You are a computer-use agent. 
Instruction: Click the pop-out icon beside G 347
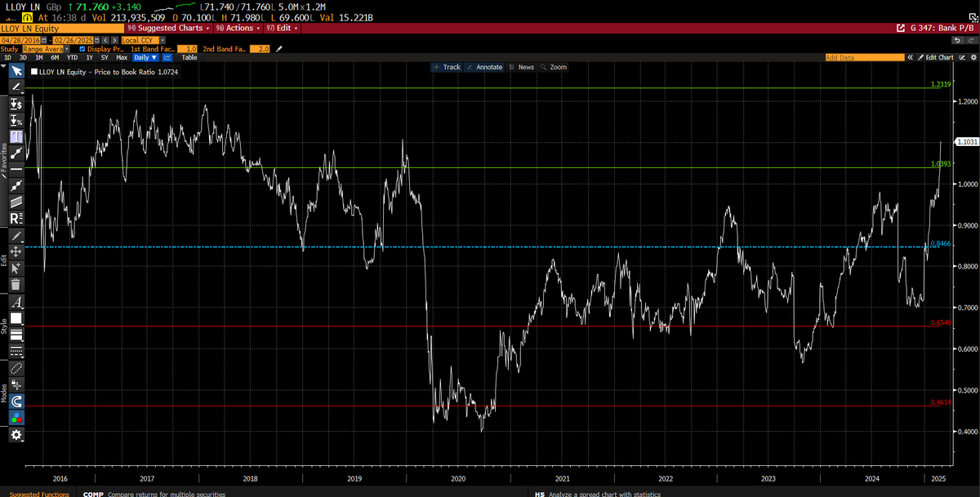pos(901,28)
